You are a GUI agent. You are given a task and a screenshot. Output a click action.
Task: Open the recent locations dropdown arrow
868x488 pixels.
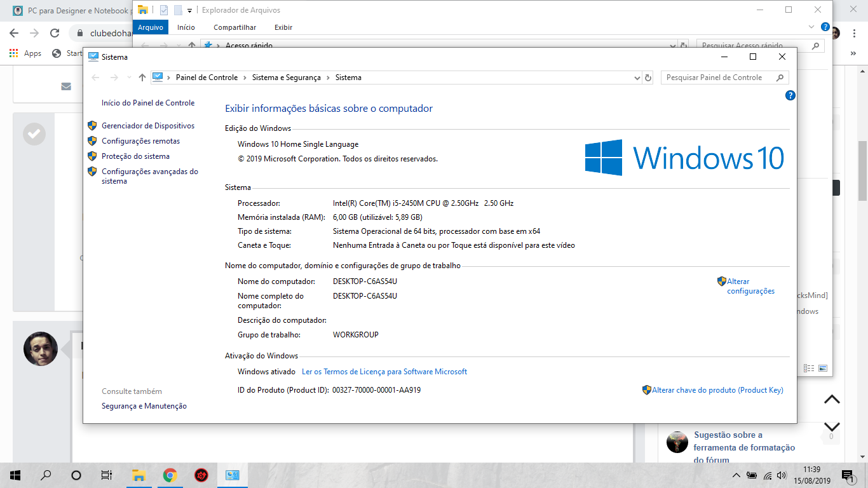[x=129, y=78]
